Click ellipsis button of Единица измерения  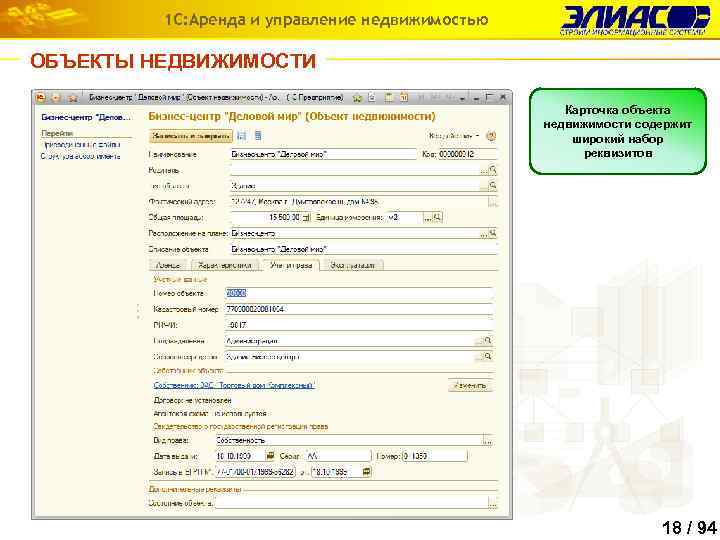point(428,217)
